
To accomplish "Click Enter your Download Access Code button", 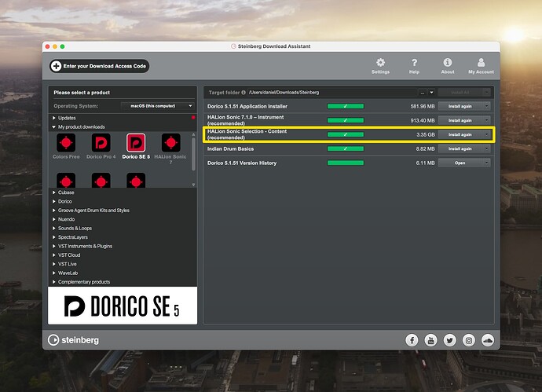I will [100, 66].
